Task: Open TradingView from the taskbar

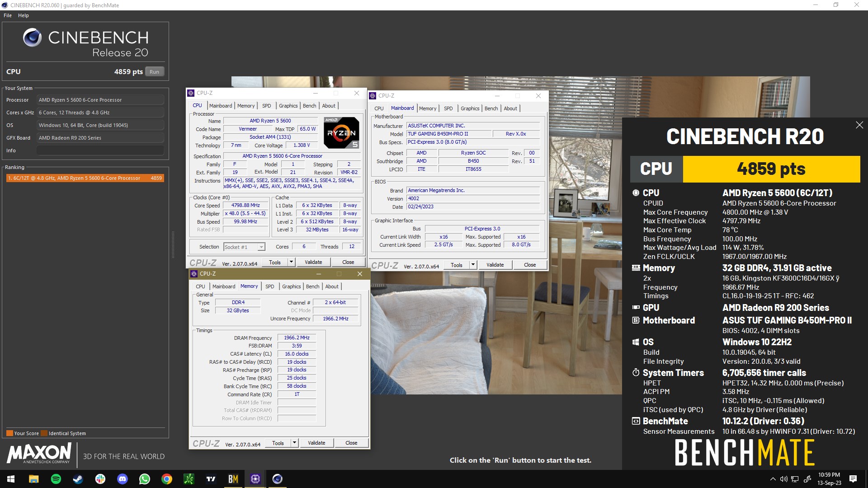Action: tap(211, 479)
